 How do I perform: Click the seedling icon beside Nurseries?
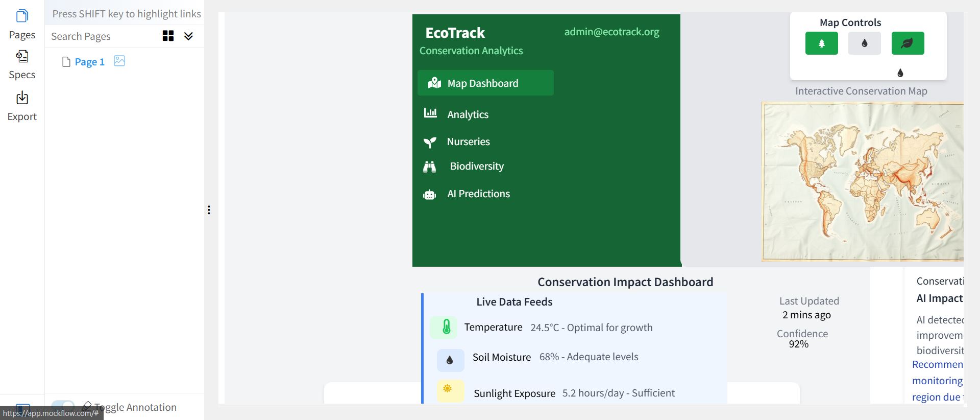pos(430,142)
